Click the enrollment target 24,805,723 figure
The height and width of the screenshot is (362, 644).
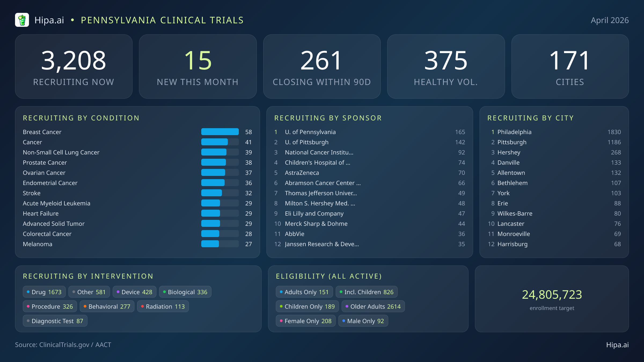(x=552, y=294)
